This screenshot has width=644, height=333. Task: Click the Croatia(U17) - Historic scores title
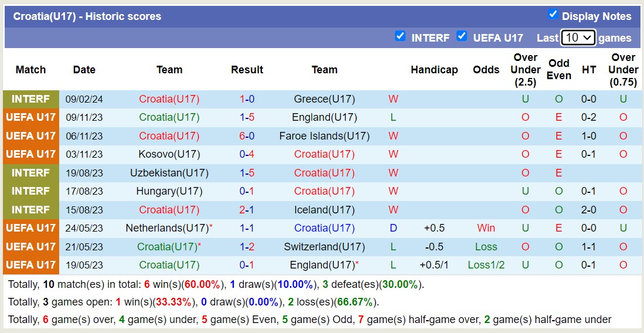tap(87, 16)
